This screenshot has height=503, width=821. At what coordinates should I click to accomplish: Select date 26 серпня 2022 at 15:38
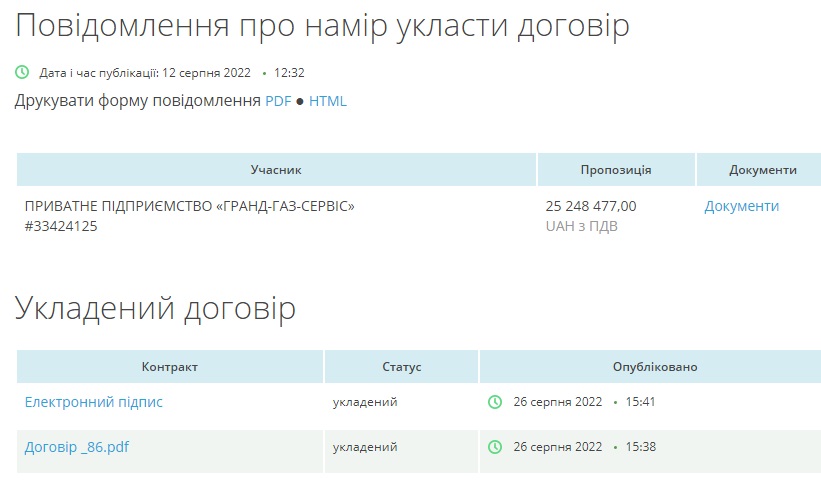(x=558, y=447)
